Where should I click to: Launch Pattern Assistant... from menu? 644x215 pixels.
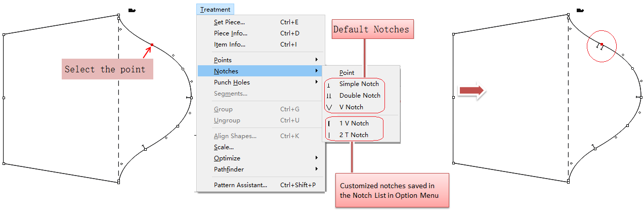point(240,185)
